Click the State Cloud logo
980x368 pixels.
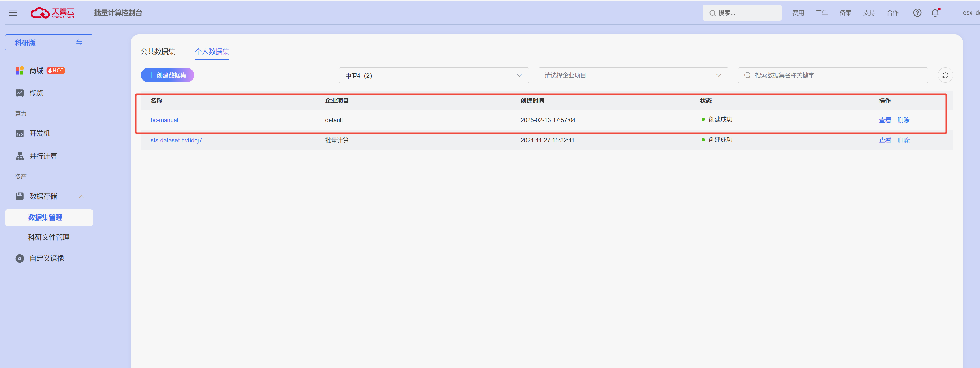(52, 13)
